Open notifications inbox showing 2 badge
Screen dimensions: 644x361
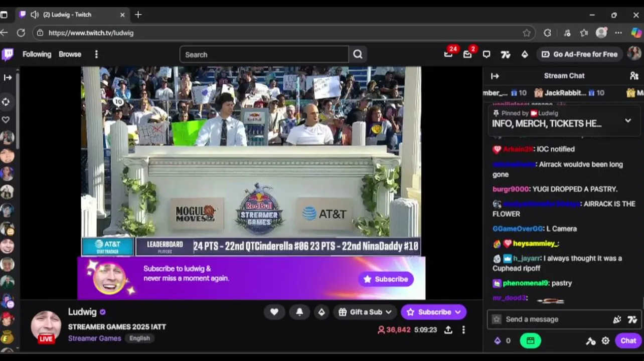pyautogui.click(x=467, y=54)
